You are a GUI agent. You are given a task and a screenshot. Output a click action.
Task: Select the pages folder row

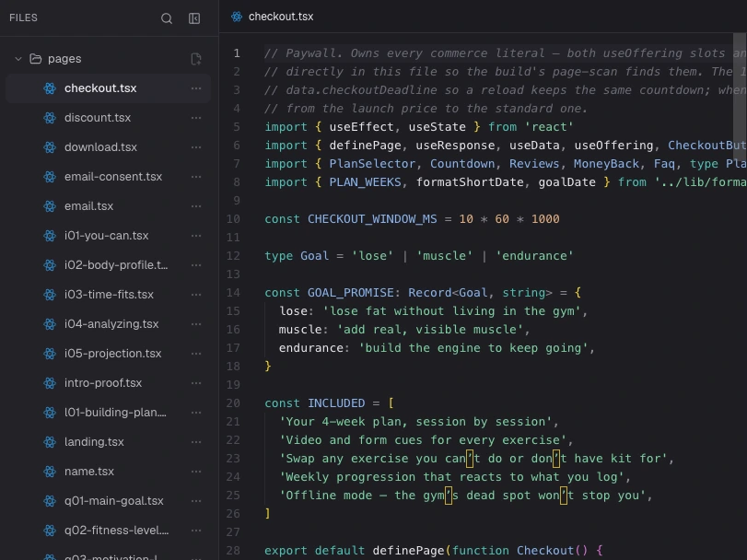[109, 59]
